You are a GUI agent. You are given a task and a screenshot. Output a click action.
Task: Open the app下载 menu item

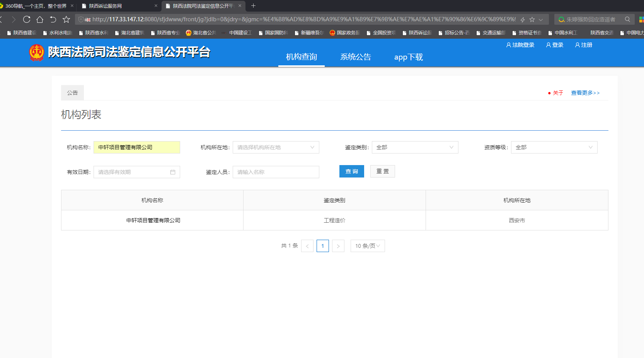[408, 57]
